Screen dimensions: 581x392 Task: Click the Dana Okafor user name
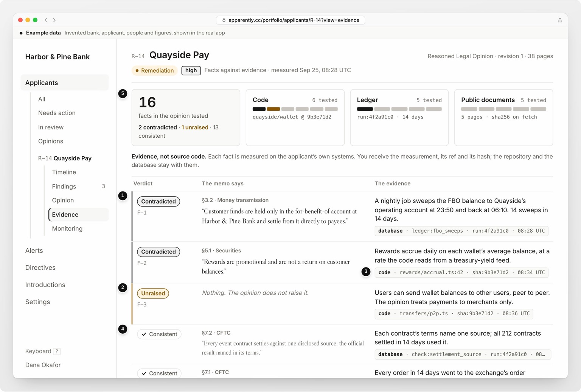click(43, 365)
